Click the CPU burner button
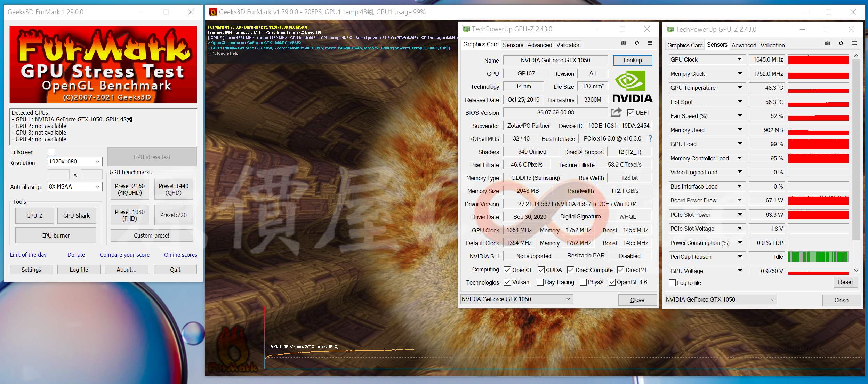 [56, 235]
